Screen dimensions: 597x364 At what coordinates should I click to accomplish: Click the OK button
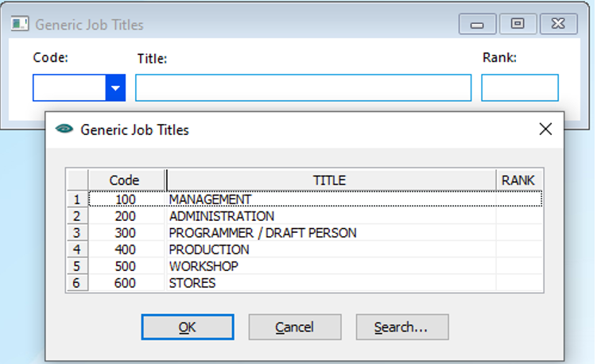tap(188, 327)
